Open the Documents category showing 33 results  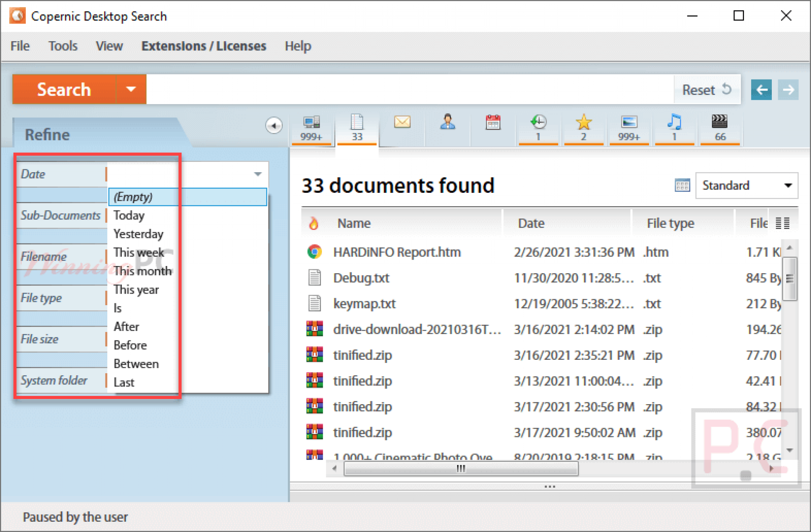357,127
